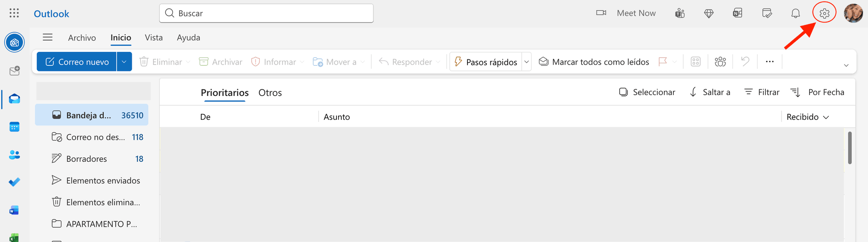The height and width of the screenshot is (242, 868).
Task: Open notifications bell
Action: [796, 13]
